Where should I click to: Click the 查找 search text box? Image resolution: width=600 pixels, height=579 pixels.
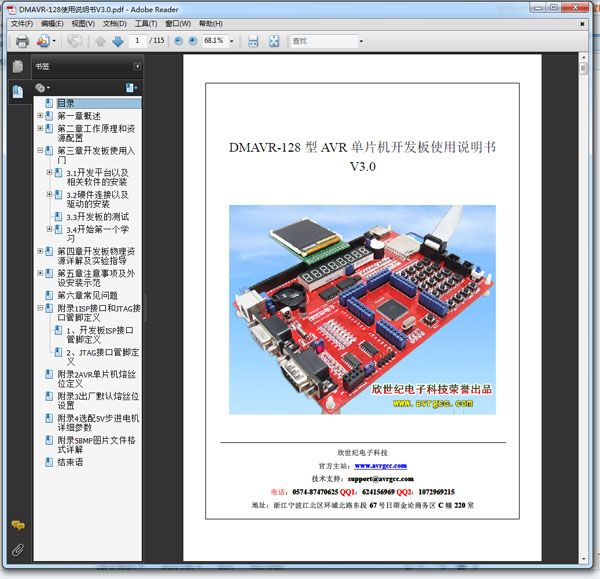point(324,41)
